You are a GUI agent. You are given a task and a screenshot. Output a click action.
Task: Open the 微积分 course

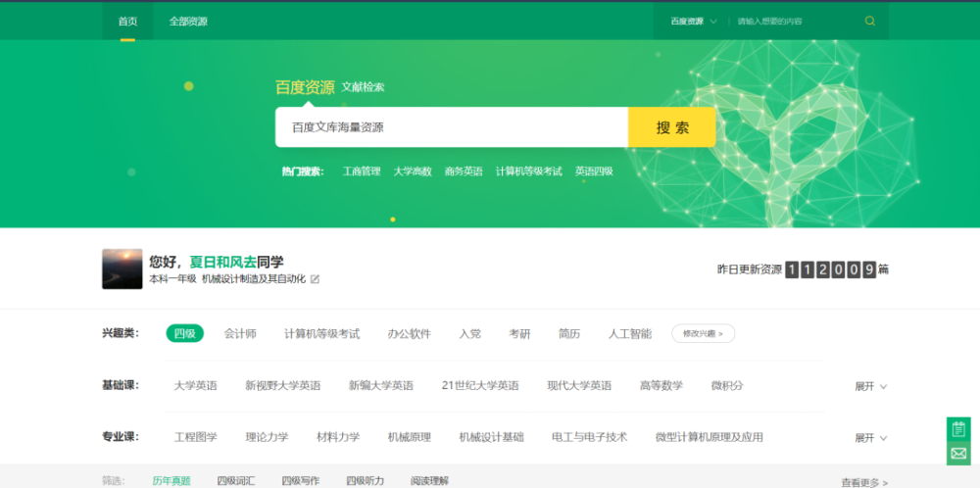tap(727, 385)
